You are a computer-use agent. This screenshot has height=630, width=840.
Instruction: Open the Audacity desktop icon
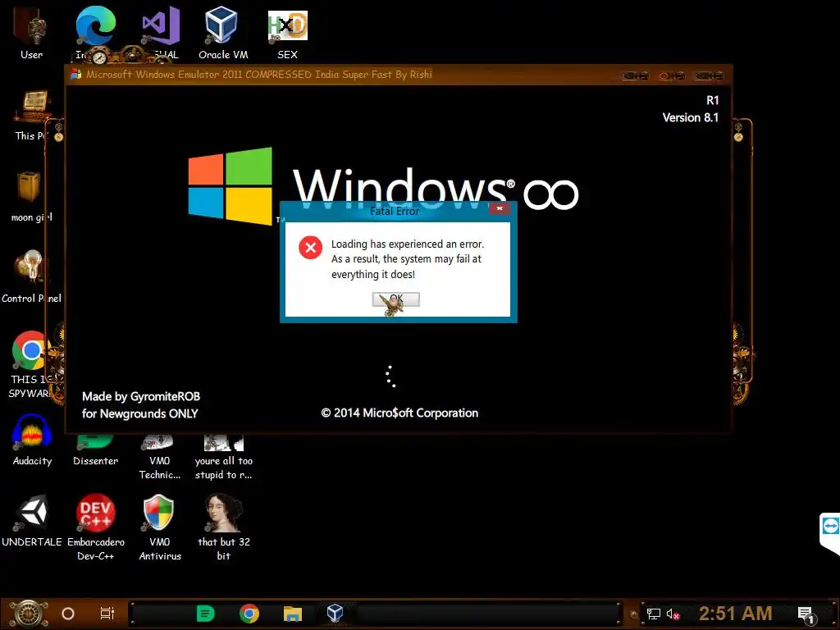coord(32,440)
